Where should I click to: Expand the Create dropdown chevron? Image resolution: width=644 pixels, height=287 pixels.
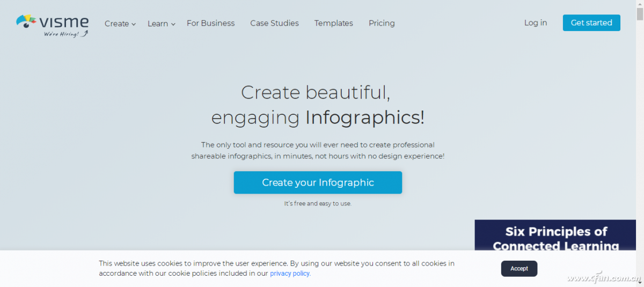[x=134, y=24]
